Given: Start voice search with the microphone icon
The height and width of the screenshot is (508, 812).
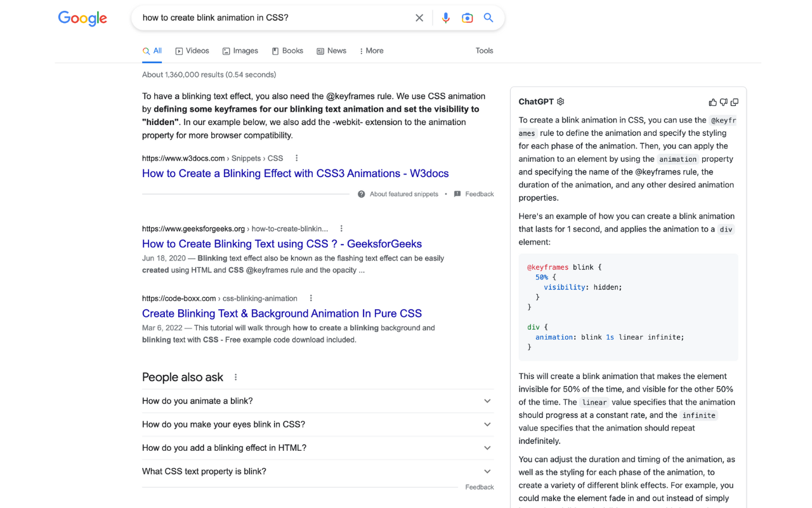Looking at the screenshot, I should pos(446,18).
